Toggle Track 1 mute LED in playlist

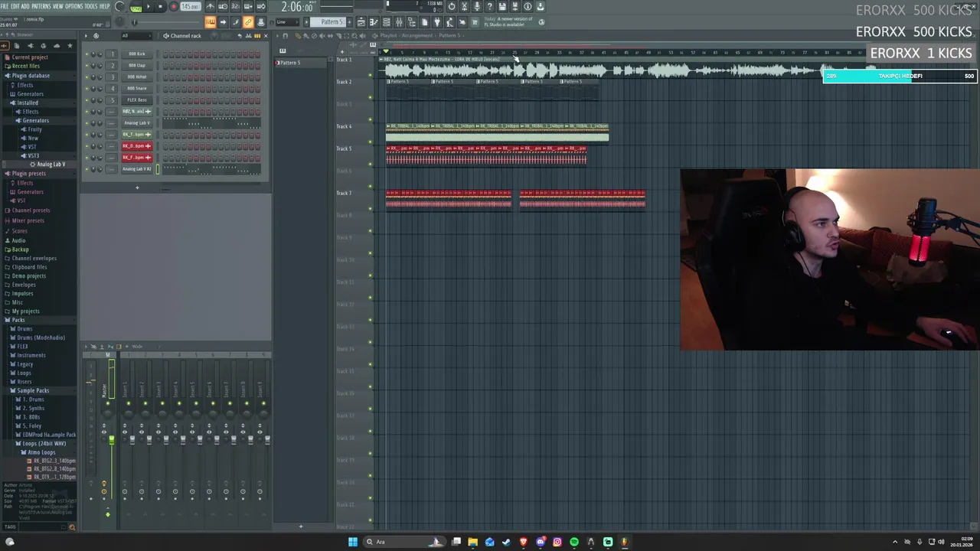[371, 75]
